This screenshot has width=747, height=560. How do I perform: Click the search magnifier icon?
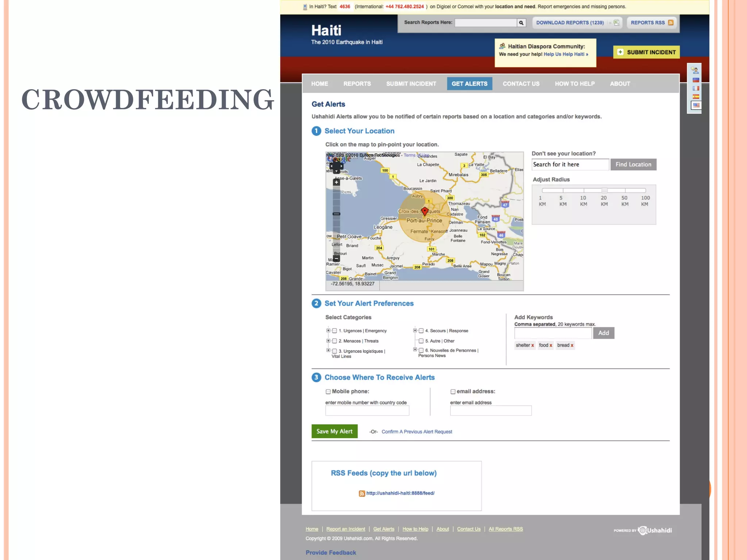click(x=521, y=23)
